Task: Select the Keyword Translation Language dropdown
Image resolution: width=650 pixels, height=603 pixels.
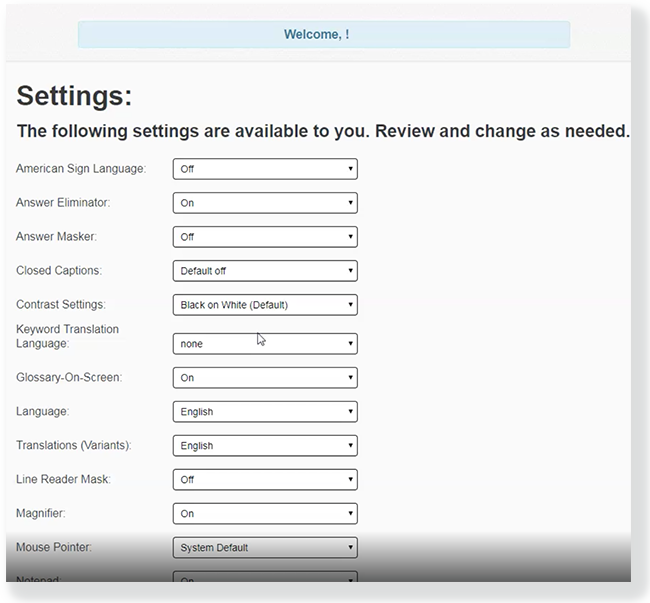Action: (265, 344)
